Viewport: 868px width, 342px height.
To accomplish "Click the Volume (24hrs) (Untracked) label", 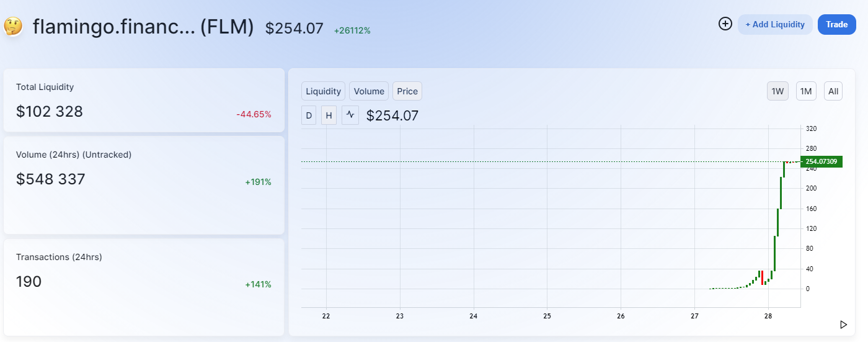I will 74,155.
